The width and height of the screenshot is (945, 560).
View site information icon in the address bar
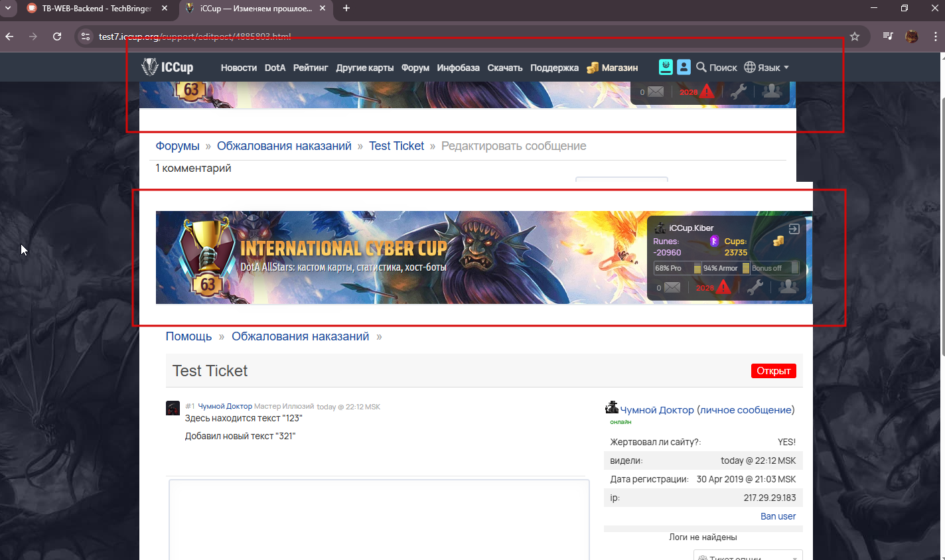(85, 36)
